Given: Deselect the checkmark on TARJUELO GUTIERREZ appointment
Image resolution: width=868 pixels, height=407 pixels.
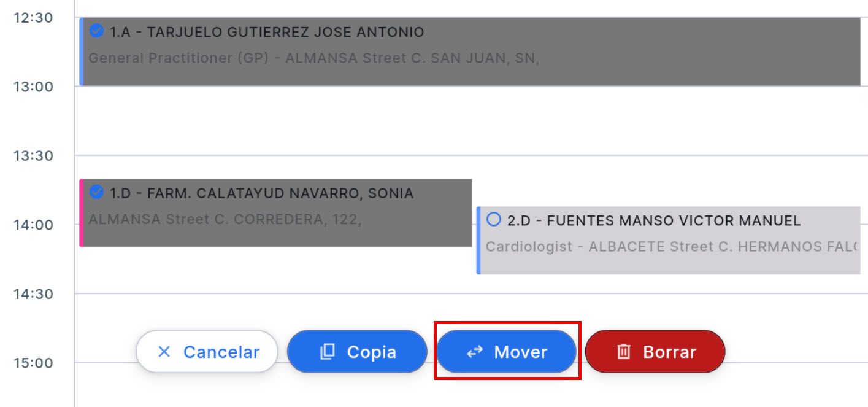Looking at the screenshot, I should click(x=96, y=30).
